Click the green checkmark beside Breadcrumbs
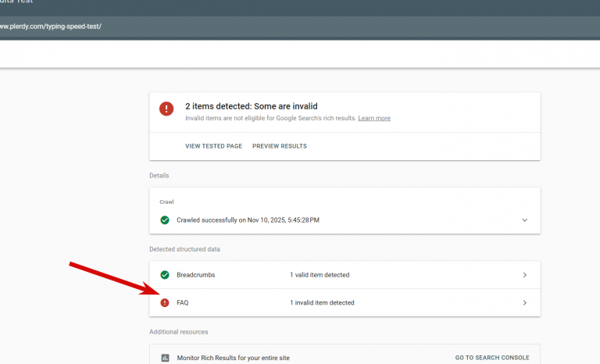Viewport: 600px width, 364px height. tap(165, 275)
